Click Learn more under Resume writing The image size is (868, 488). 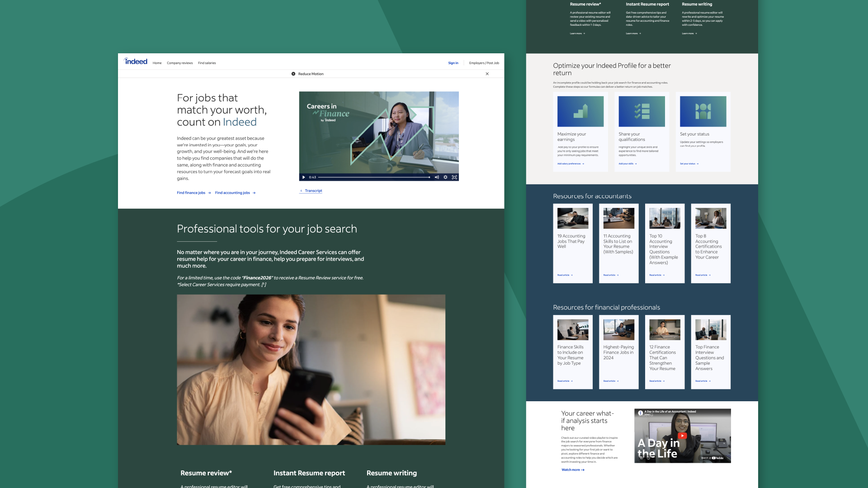pos(689,33)
